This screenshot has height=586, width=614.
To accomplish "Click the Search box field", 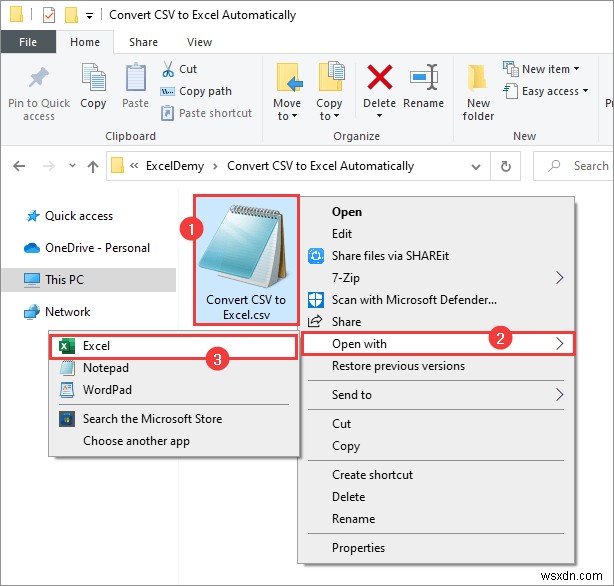I will pos(573,166).
